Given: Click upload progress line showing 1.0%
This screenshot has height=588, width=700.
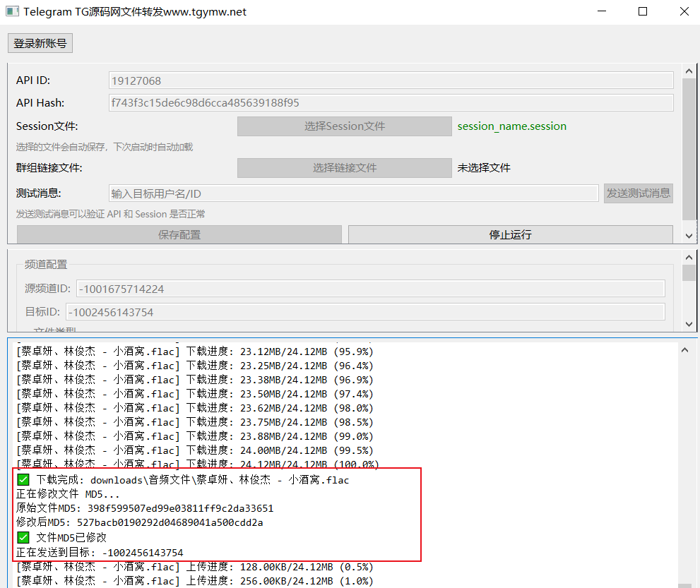Looking at the screenshot, I should click(x=195, y=581).
